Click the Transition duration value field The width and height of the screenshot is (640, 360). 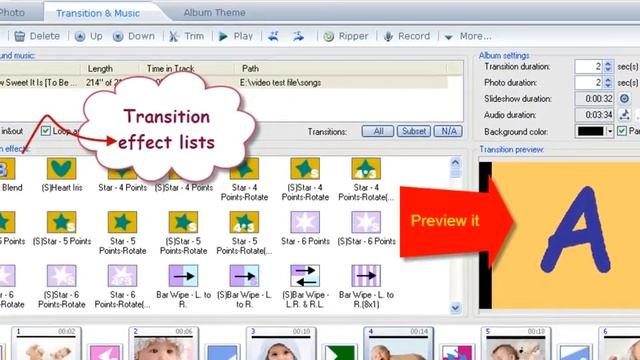(589, 67)
